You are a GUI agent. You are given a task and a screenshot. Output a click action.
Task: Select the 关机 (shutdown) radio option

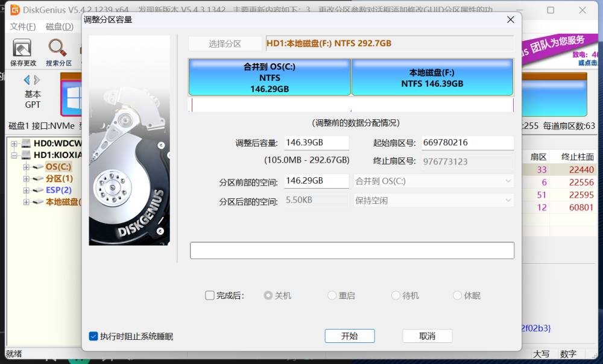click(x=268, y=295)
